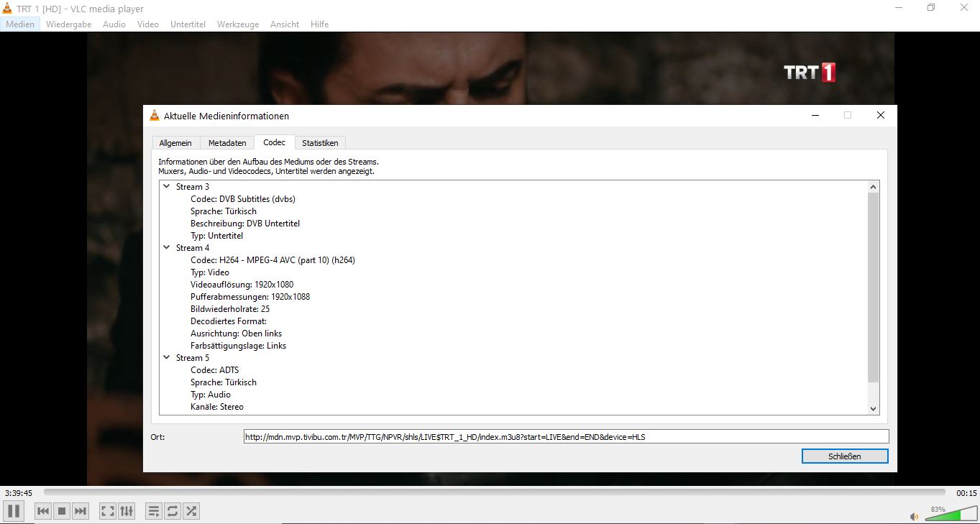980x524 pixels.
Task: Select the Stream 4 row
Action: tap(193, 248)
